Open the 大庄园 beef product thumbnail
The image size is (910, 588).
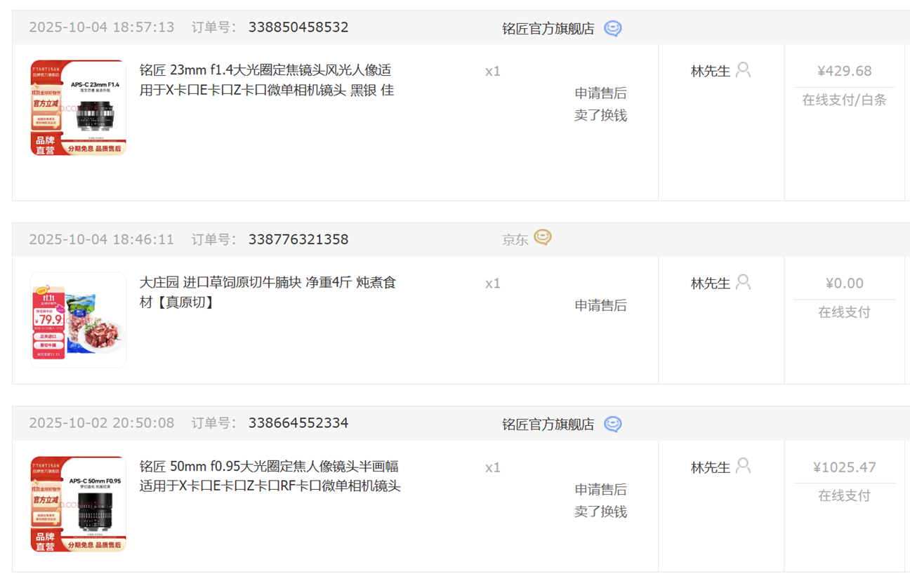(x=78, y=319)
